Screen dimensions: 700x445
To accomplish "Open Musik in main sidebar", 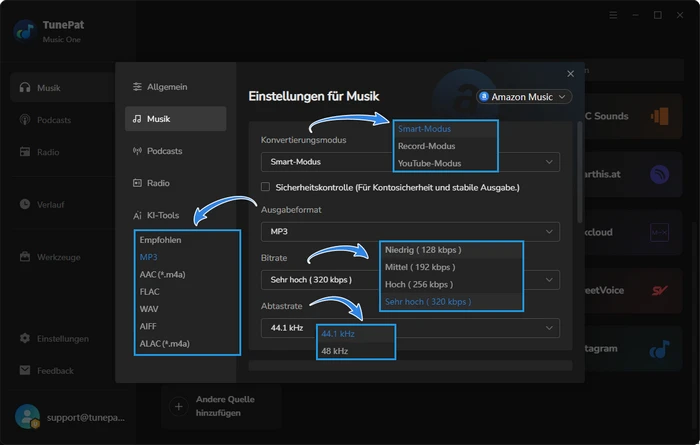I will point(62,88).
